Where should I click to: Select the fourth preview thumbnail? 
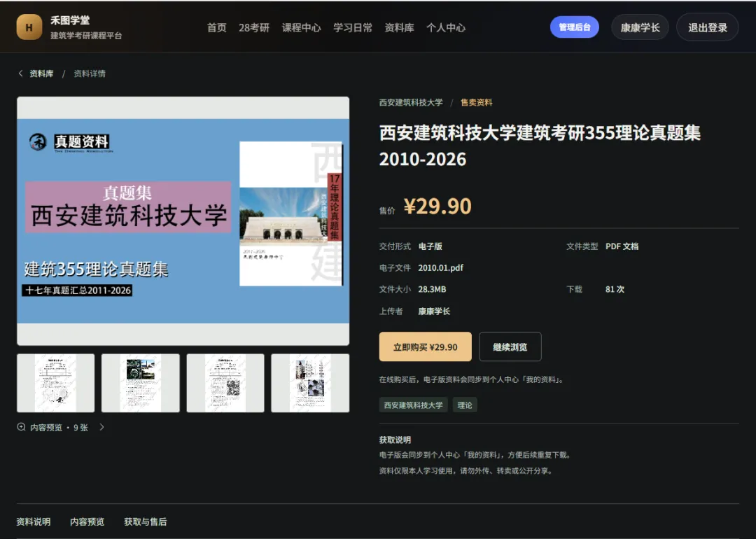pyautogui.click(x=310, y=384)
